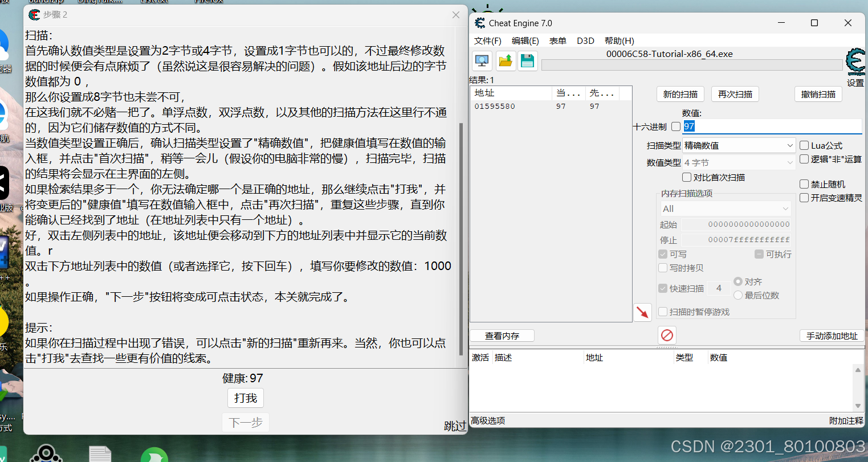The width and height of the screenshot is (868, 462).
Task: Click address list scroll up arrow
Action: pos(858,370)
